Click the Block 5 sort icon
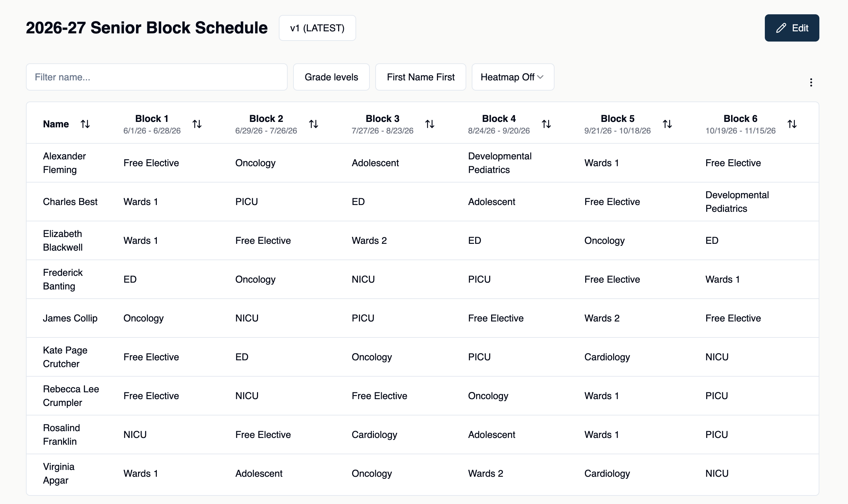The height and width of the screenshot is (504, 848). click(667, 124)
